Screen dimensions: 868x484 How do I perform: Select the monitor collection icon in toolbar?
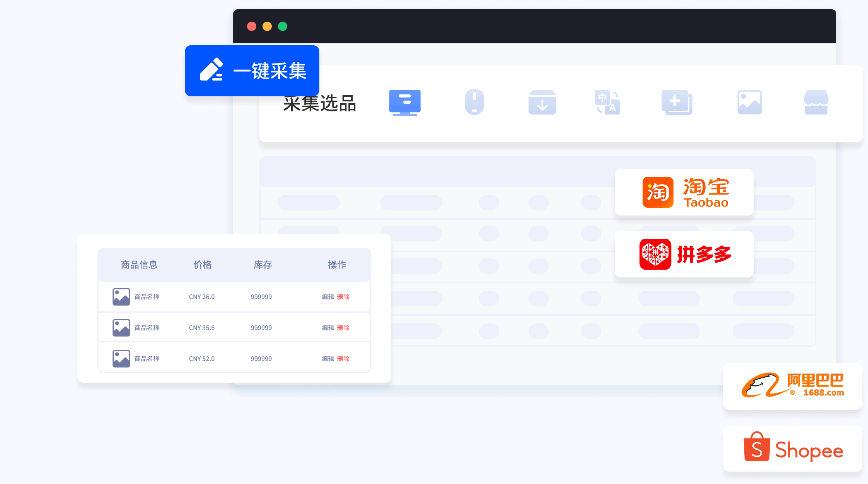point(405,103)
